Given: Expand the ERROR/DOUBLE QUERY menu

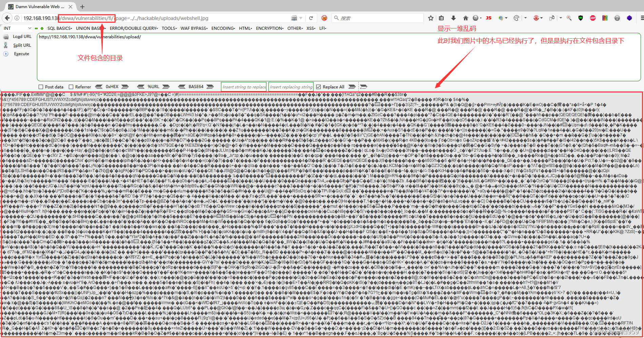Looking at the screenshot, I should click(134, 28).
